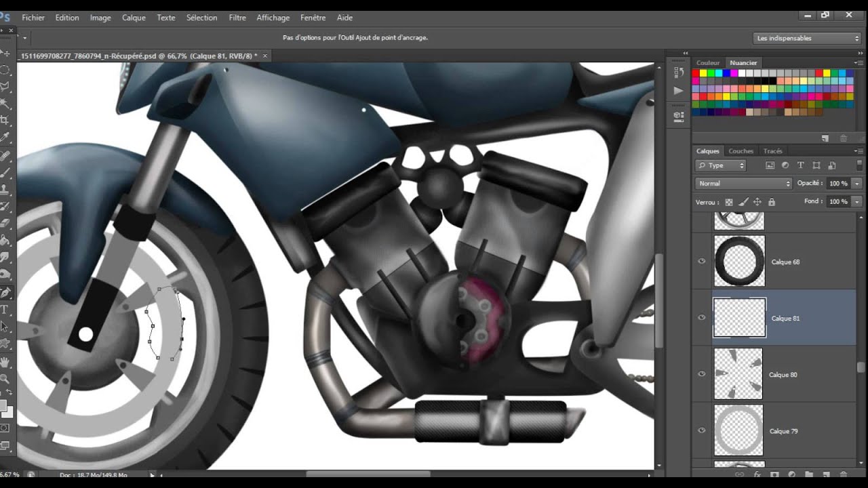This screenshot has height=488, width=868.
Task: Open the Fond fill dropdown arrow
Action: [857, 201]
